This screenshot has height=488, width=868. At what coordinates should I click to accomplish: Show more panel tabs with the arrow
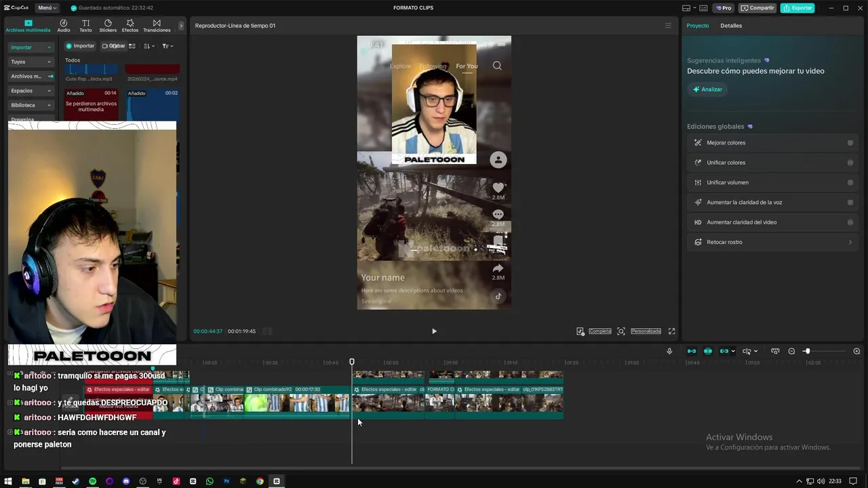pos(181,26)
